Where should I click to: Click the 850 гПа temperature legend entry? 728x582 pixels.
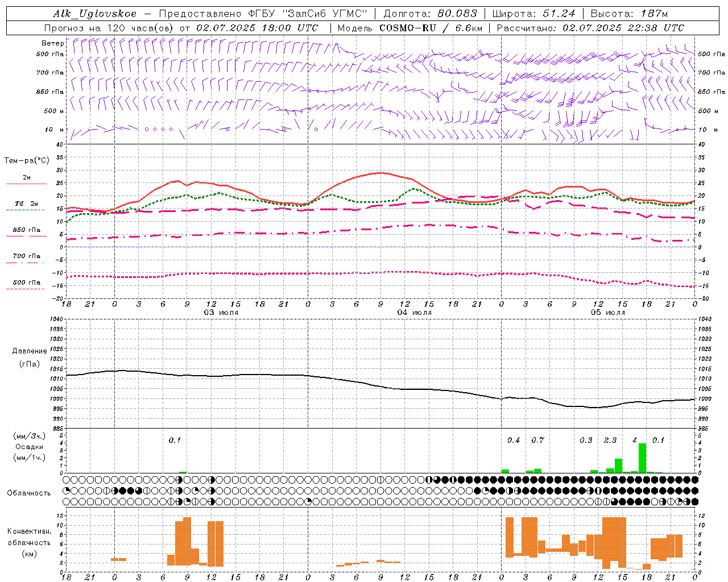point(27,230)
